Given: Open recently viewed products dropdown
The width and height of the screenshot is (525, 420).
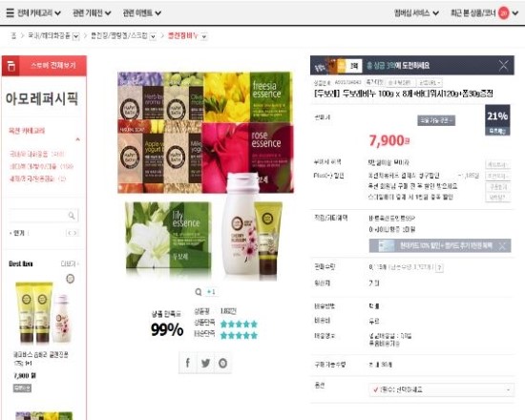Looking at the screenshot, I should [514, 13].
